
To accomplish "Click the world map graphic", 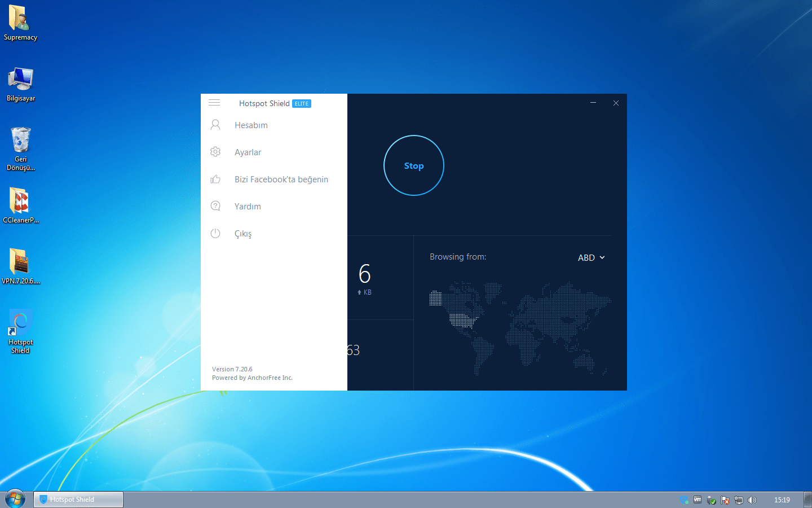I will click(520, 328).
